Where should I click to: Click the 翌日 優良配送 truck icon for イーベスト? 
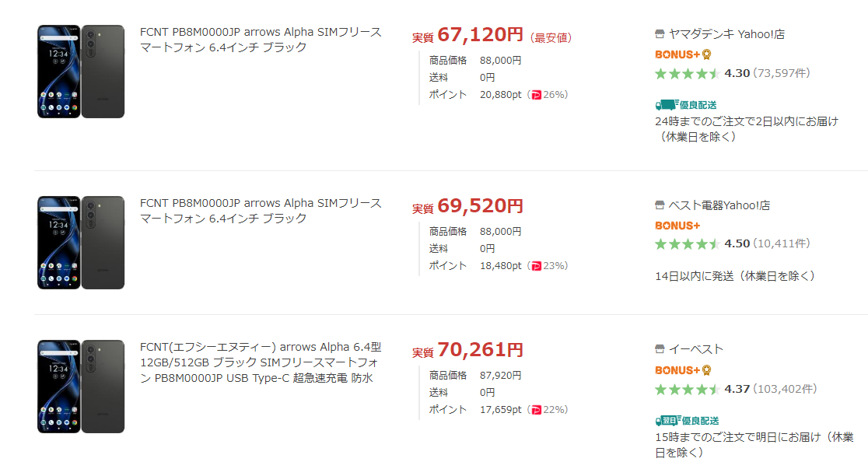pos(667,420)
